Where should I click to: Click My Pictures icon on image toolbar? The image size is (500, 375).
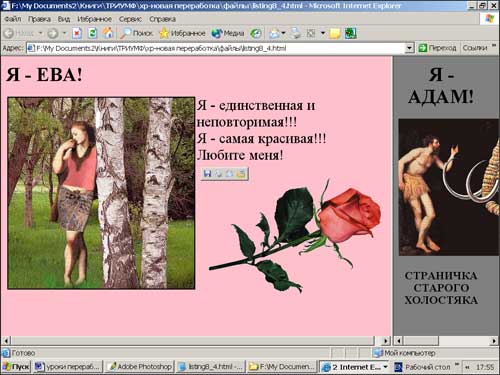tap(241, 174)
